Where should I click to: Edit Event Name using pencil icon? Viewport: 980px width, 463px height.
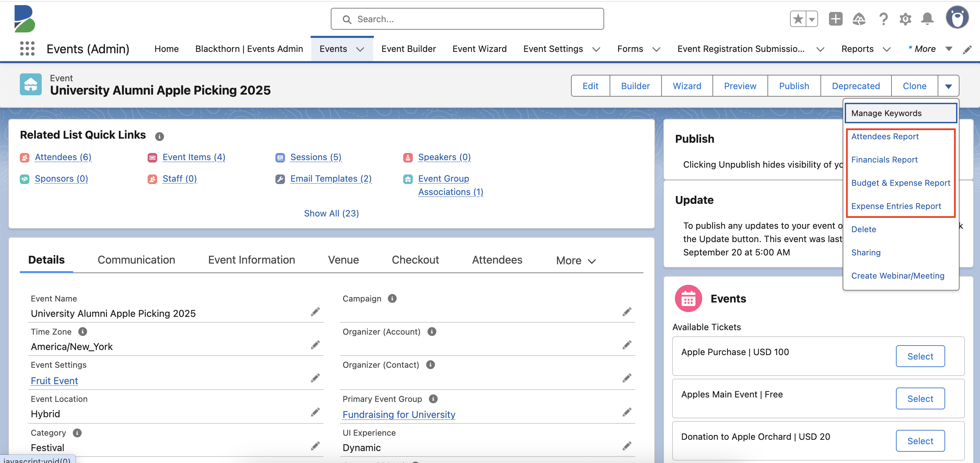tap(315, 312)
